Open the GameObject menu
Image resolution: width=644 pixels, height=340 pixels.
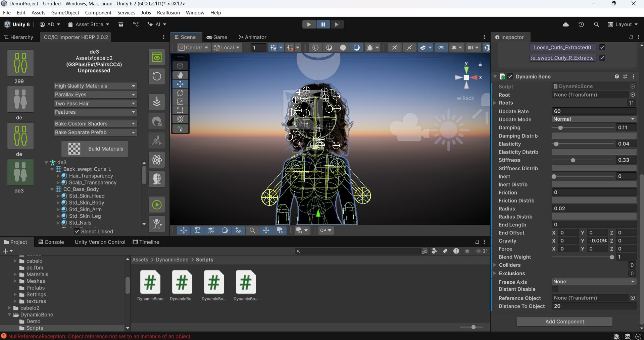coord(65,13)
